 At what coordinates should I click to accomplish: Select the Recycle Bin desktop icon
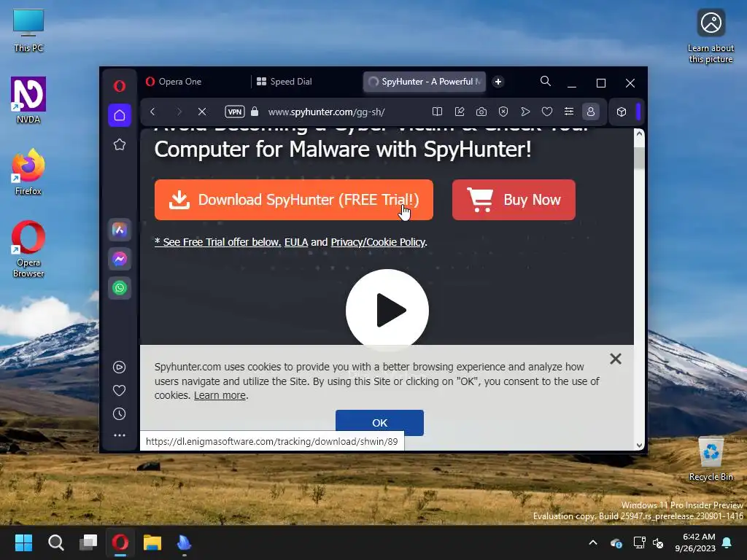[x=711, y=459]
